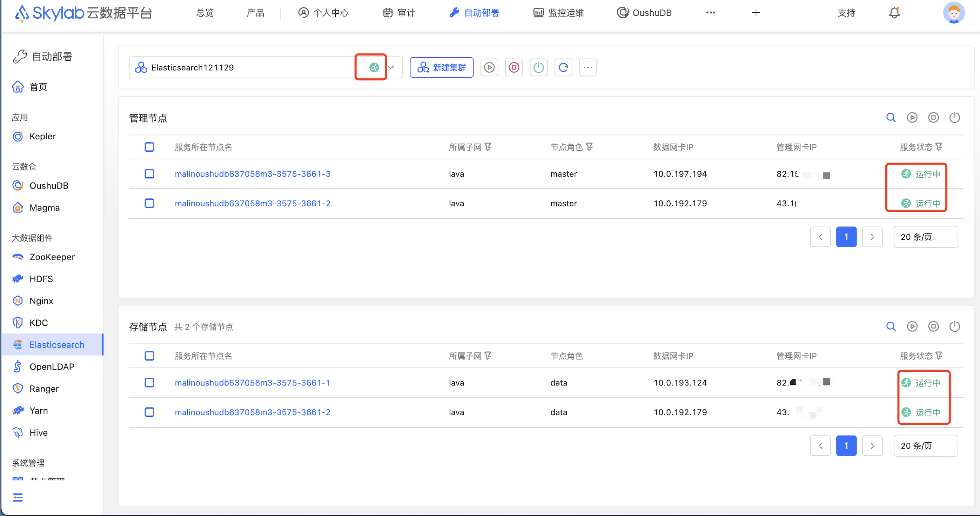Go to next page in 管理节点 pagination
This screenshot has height=516, width=980.
click(872, 237)
